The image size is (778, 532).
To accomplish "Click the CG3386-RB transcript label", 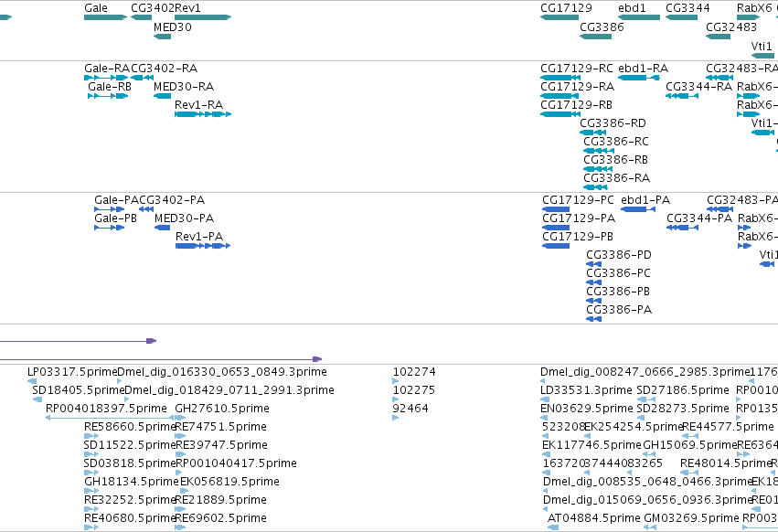I will (616, 160).
